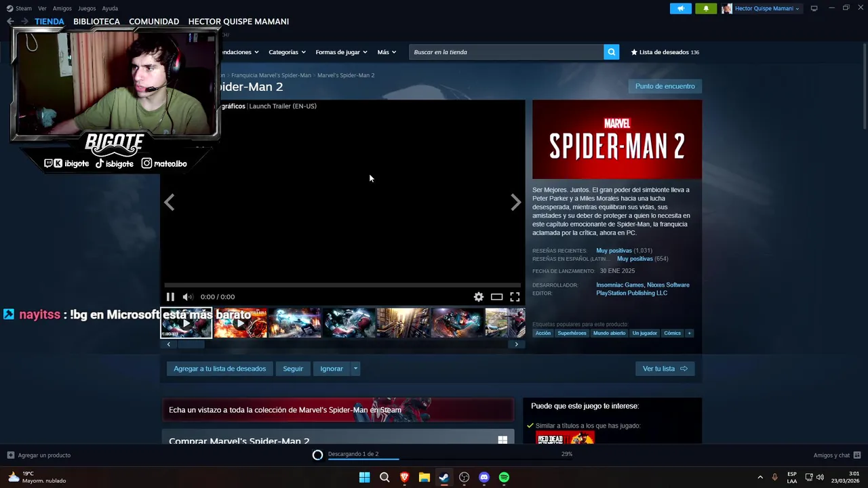Open Insomniac Games developer link
Viewport: 868px width, 488px height.
619,285
